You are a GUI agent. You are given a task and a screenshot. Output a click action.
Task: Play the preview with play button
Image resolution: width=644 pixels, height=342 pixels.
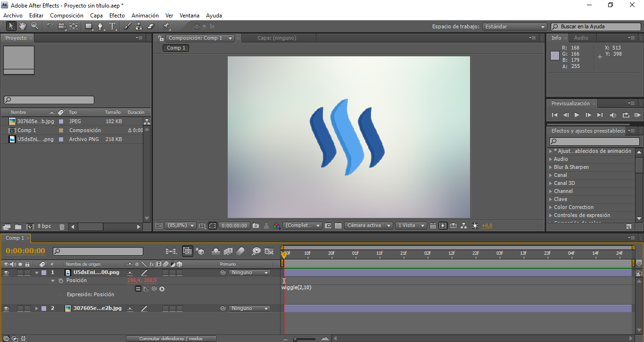click(x=577, y=115)
